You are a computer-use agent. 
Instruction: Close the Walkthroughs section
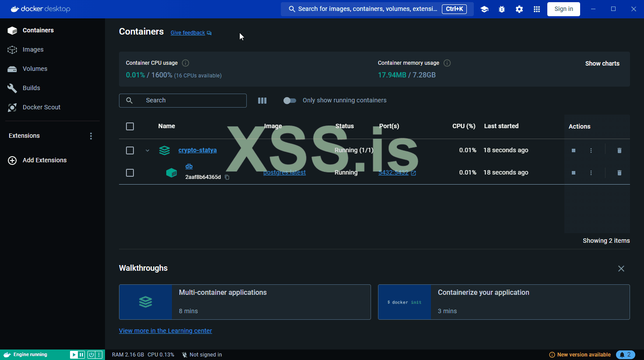(621, 269)
